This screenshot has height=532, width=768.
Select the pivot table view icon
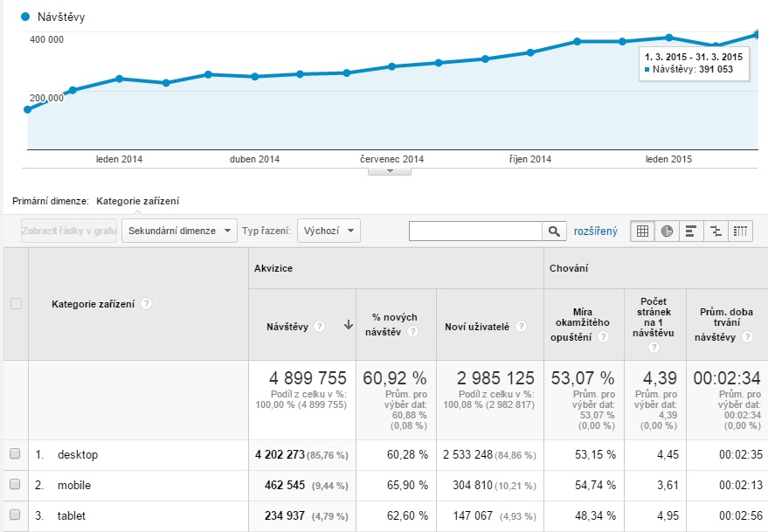740,231
